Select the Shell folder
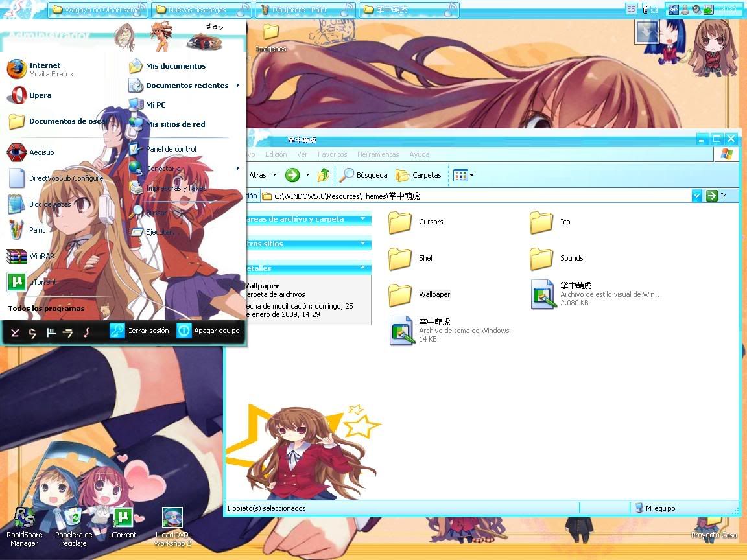This screenshot has height=560, width=747. (411, 258)
